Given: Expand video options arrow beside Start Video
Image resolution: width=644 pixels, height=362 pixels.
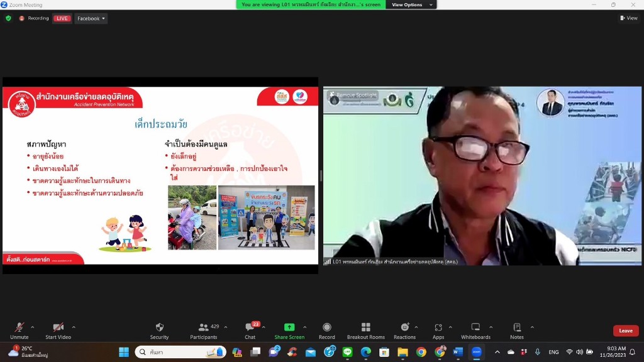Looking at the screenshot, I should pyautogui.click(x=74, y=327).
